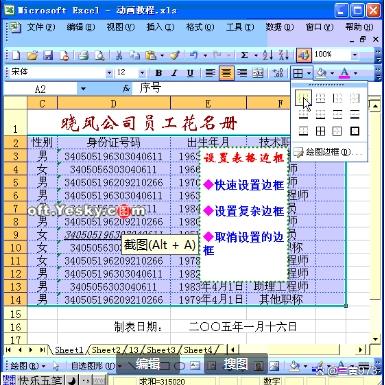Click the formula bar showing 序号

click(210, 88)
